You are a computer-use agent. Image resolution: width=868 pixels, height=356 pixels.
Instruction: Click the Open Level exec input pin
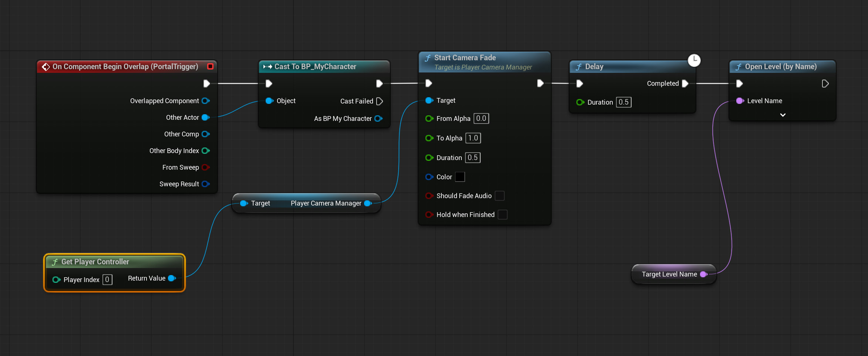[x=739, y=84]
